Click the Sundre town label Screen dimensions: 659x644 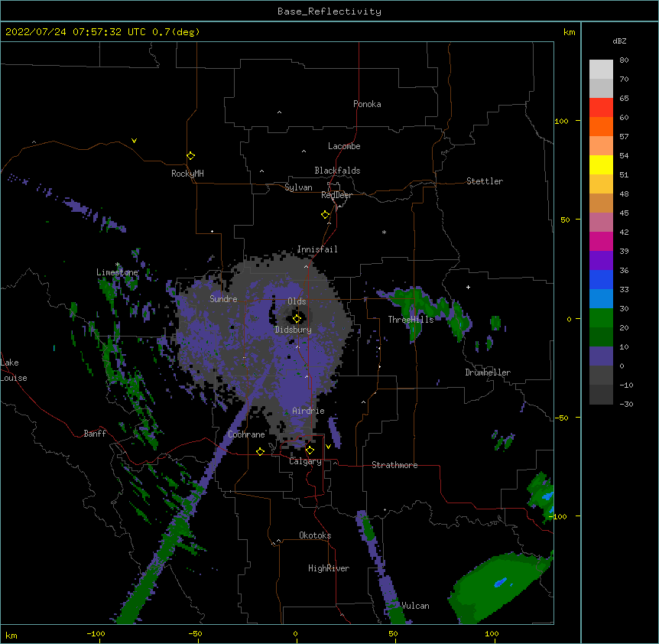coord(223,299)
